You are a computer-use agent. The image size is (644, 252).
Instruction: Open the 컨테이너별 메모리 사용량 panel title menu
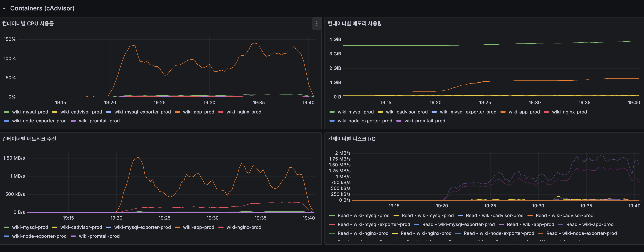tap(355, 24)
